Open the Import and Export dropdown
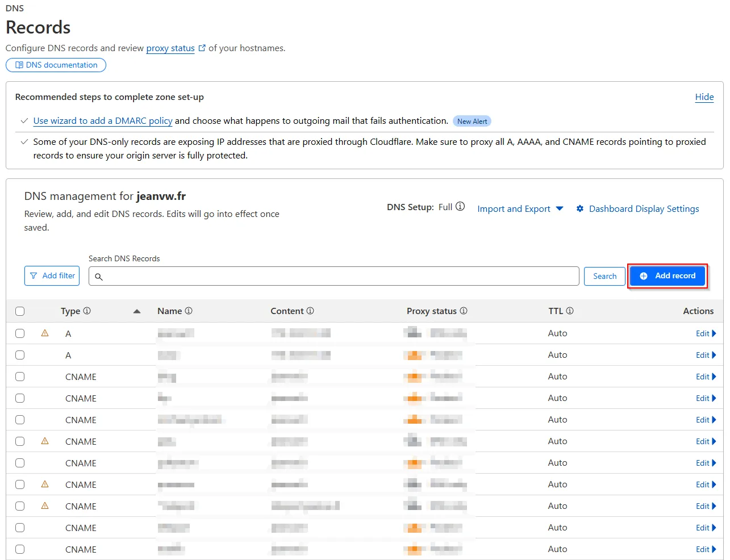Screen dimensions: 730x560 [520, 209]
